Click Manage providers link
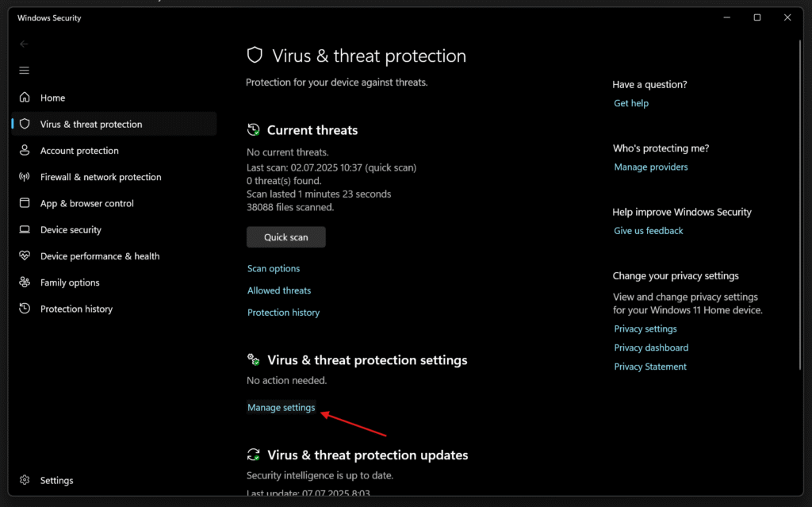 click(x=651, y=167)
